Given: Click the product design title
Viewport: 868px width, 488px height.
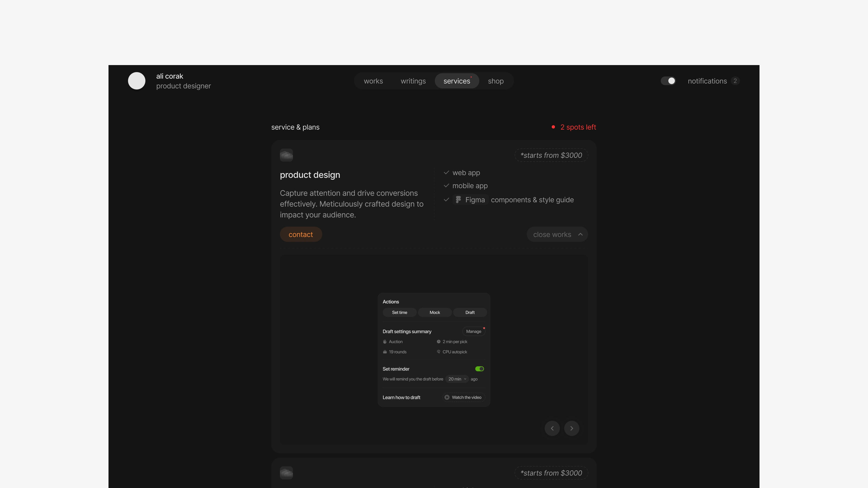Looking at the screenshot, I should [310, 175].
